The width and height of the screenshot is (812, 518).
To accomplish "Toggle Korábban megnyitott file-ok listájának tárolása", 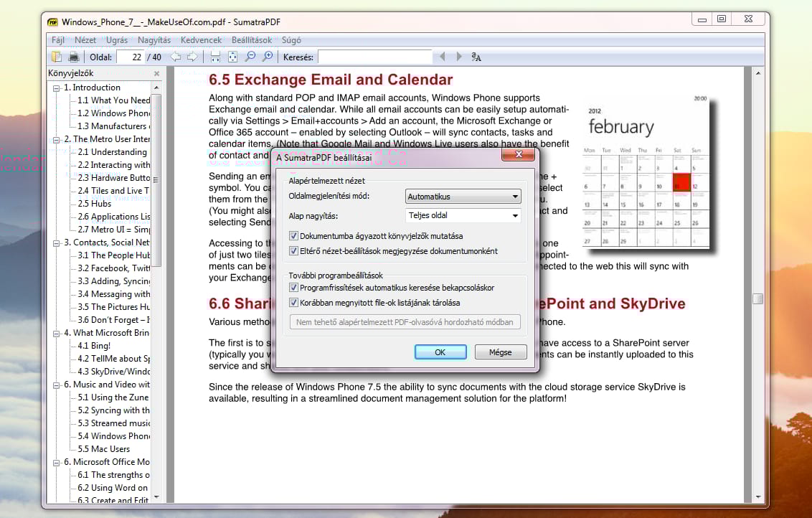I will point(293,303).
